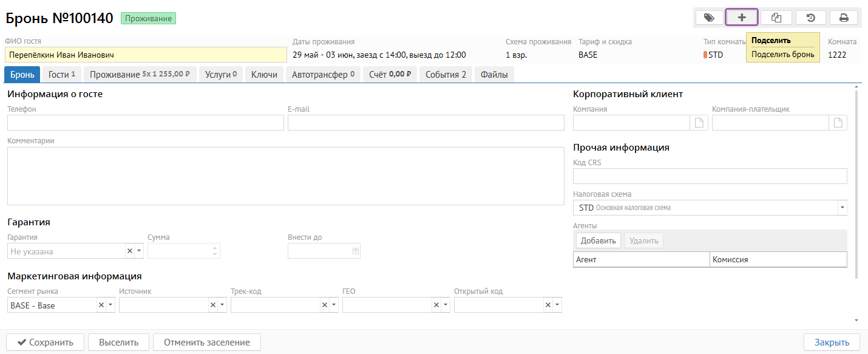Expand the Источник dropdown arrow

222,305
